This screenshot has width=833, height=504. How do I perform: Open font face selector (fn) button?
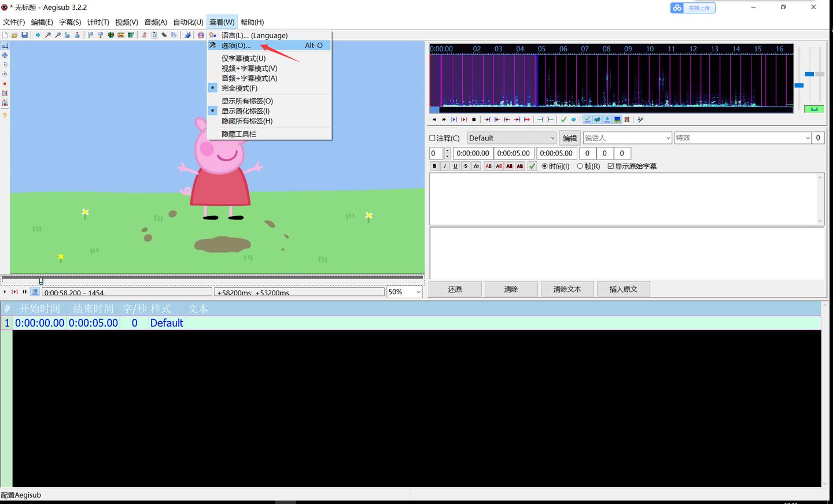tap(476, 166)
